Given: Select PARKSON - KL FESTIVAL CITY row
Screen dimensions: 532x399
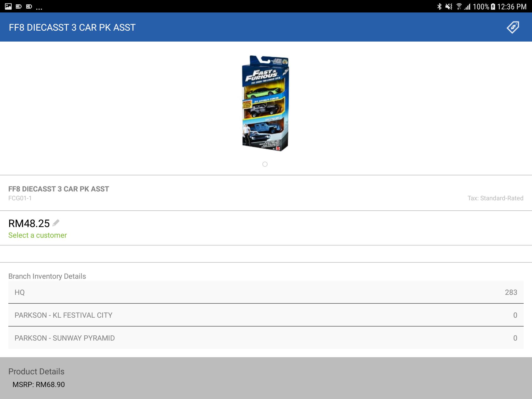Looking at the screenshot, I should (266, 315).
